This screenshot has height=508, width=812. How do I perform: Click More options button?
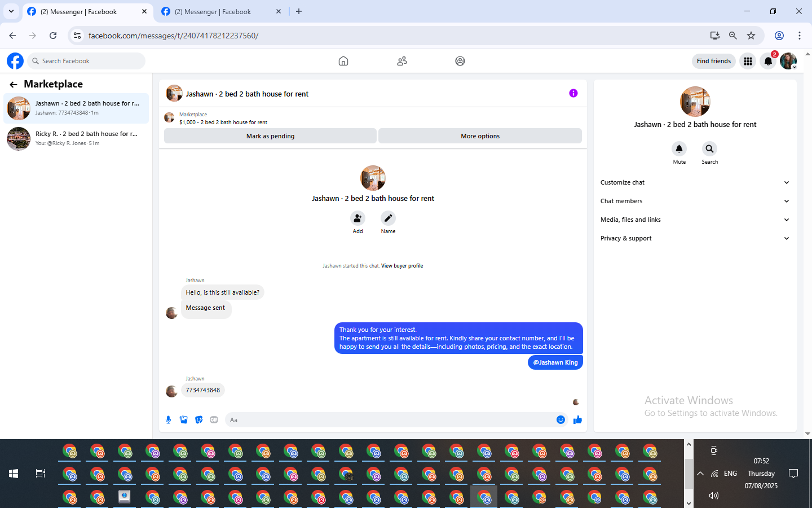tap(480, 136)
